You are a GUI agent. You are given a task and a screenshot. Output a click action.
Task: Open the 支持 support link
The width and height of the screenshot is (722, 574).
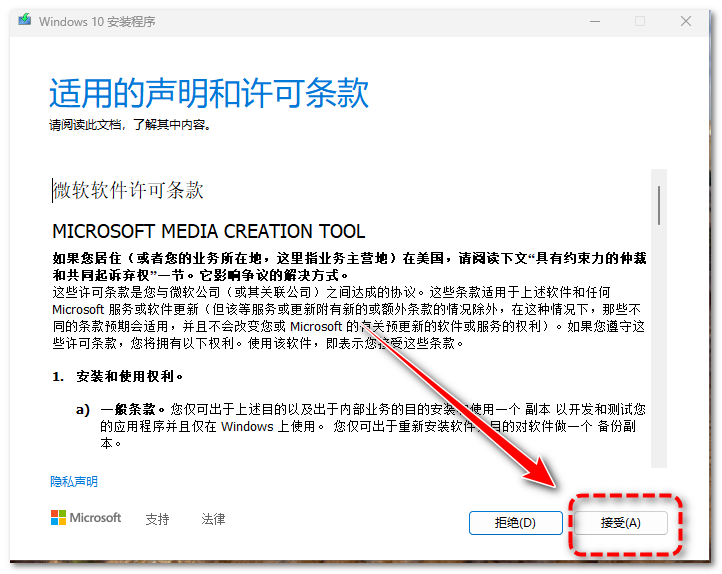click(157, 519)
